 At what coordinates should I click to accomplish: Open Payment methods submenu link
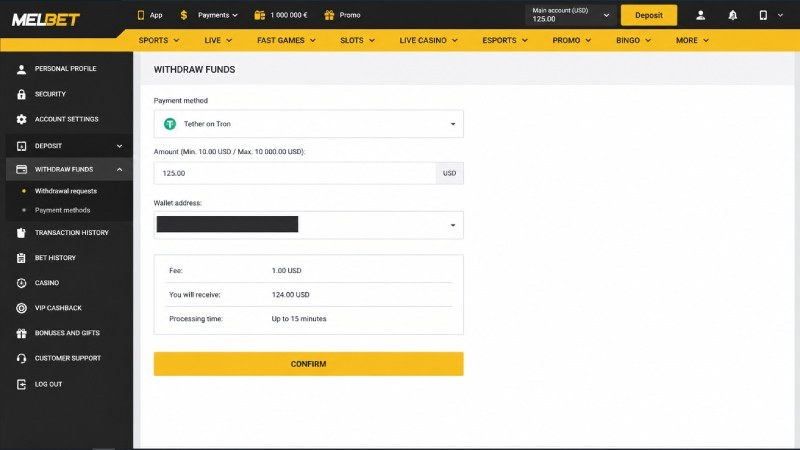tap(62, 210)
